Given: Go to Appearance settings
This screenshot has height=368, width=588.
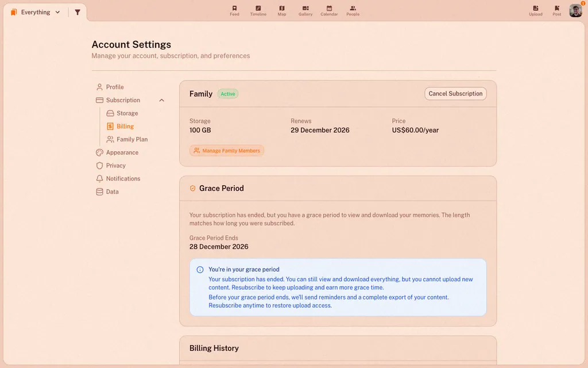Looking at the screenshot, I should (117, 152).
